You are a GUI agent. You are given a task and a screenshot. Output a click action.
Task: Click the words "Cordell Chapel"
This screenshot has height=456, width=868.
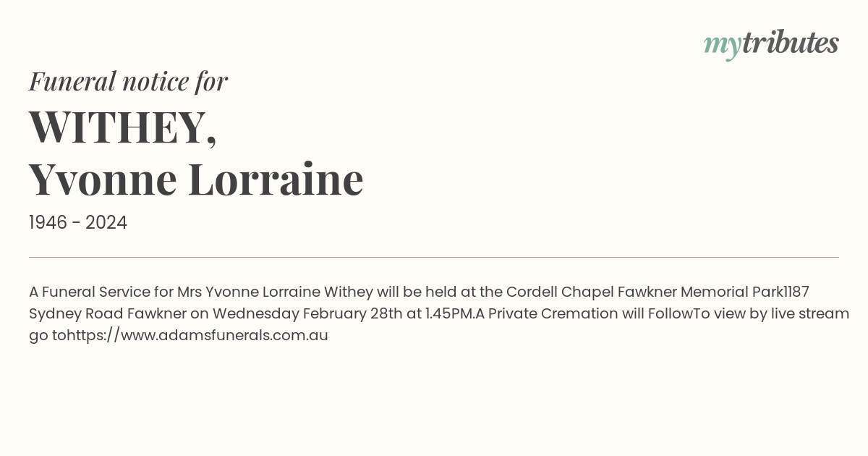(x=554, y=292)
